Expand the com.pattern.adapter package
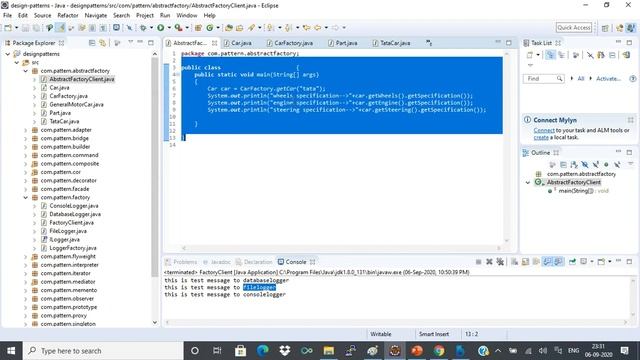This screenshot has height=360, width=640. click(26, 130)
